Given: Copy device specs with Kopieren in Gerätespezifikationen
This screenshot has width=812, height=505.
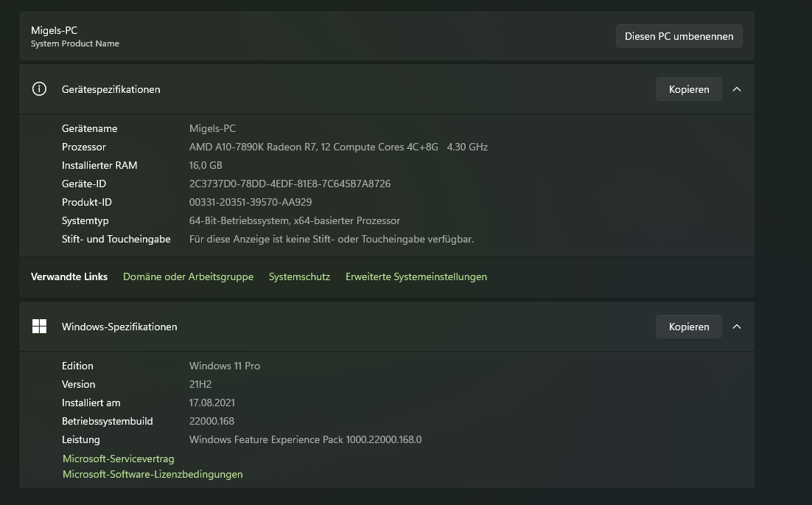Looking at the screenshot, I should click(689, 89).
